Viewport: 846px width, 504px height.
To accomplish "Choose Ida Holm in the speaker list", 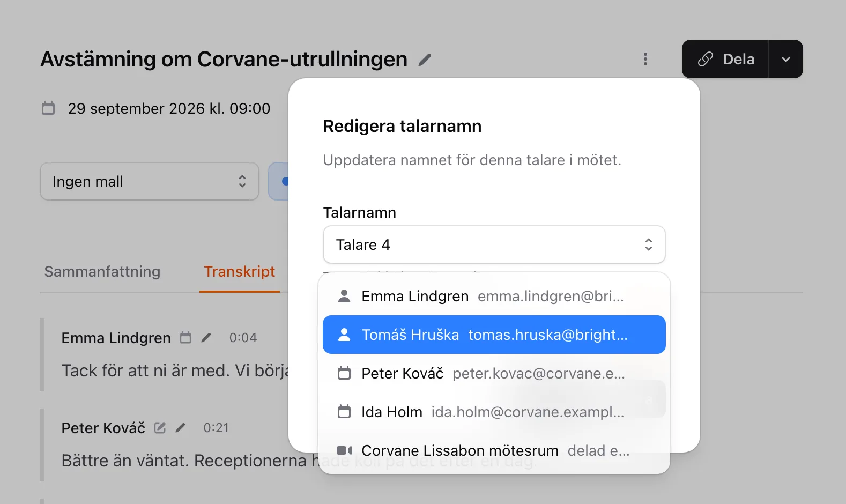I will point(494,412).
